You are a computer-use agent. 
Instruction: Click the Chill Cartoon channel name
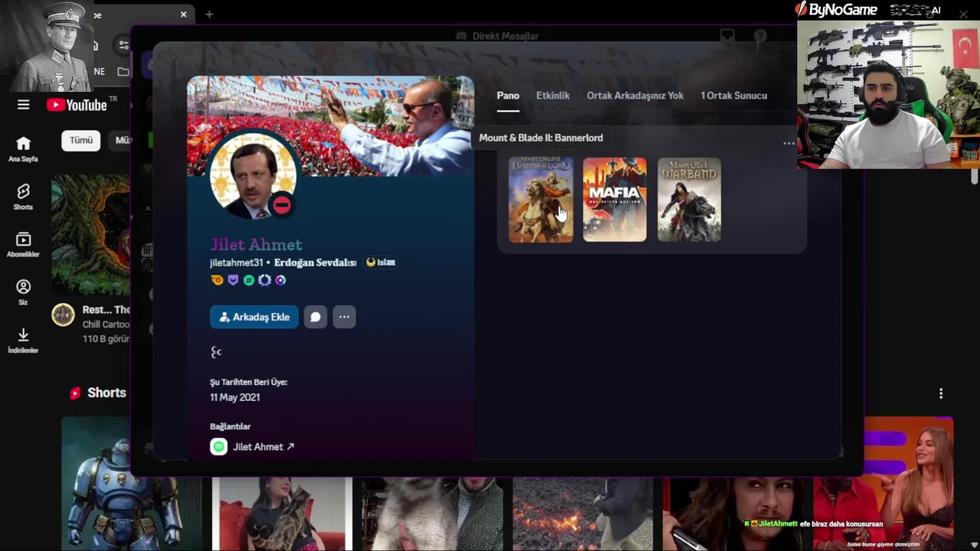[106, 324]
